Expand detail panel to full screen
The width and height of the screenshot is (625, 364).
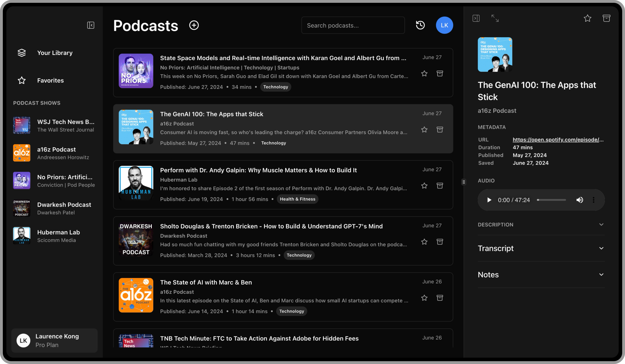[495, 18]
